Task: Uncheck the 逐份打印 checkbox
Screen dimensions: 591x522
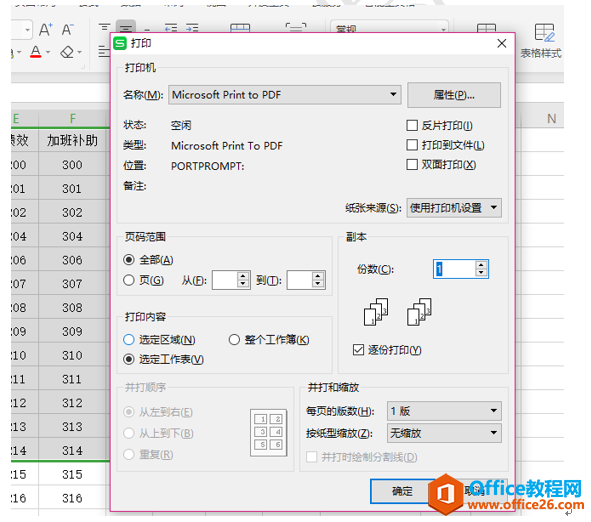Action: [358, 350]
